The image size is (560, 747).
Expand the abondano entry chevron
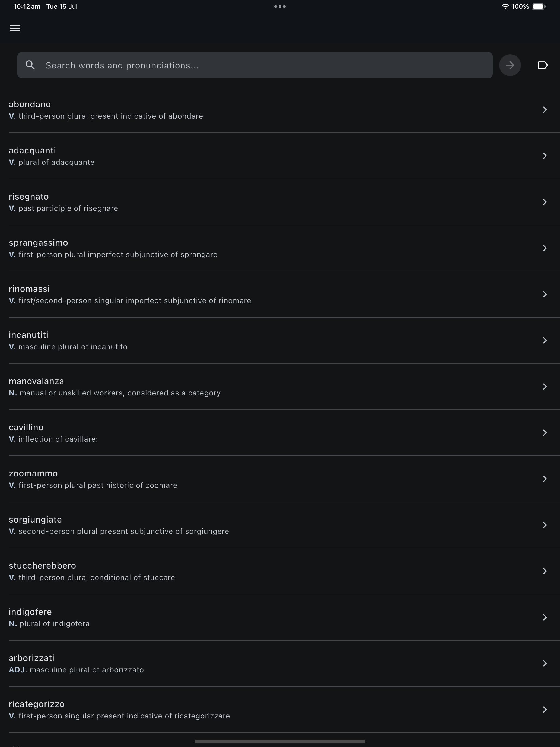coord(545,110)
